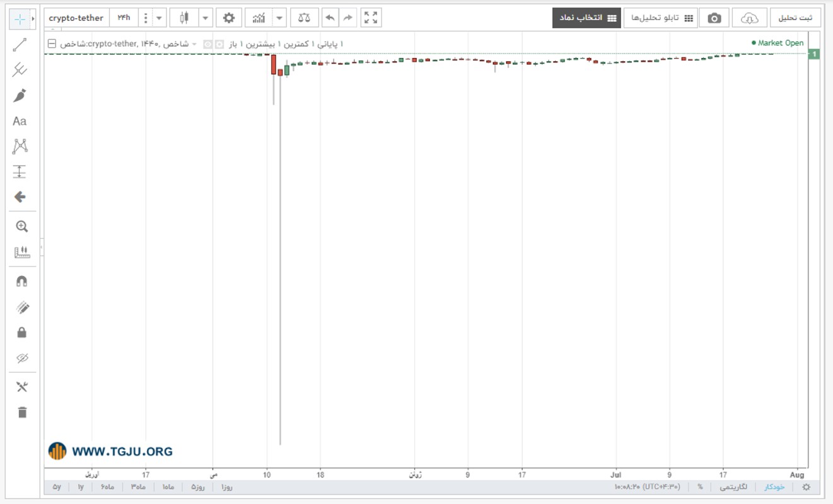Select the candlestick chart style button
The height and width of the screenshot is (504, 833).
184,18
